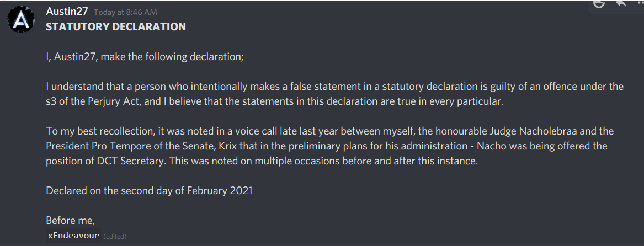The width and height of the screenshot is (644, 246).
Task: Click the 'STATUTORY DECLARATION' heading
Action: click(116, 26)
